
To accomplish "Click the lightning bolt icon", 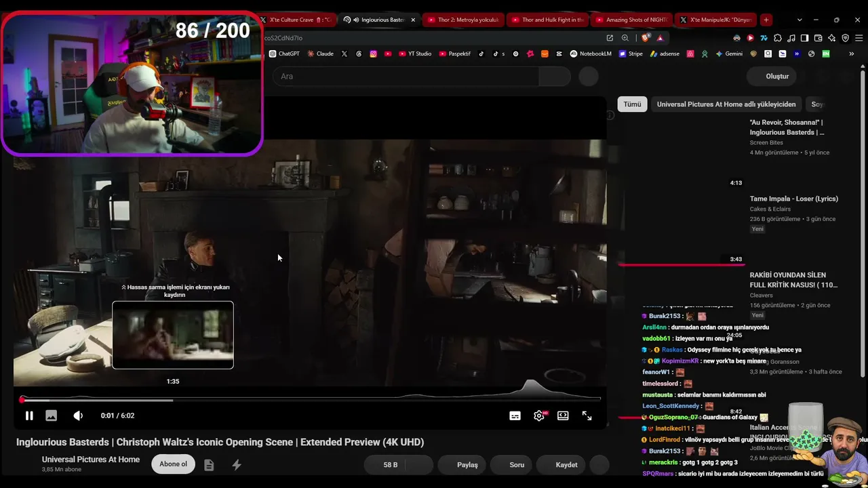I will pos(237,465).
